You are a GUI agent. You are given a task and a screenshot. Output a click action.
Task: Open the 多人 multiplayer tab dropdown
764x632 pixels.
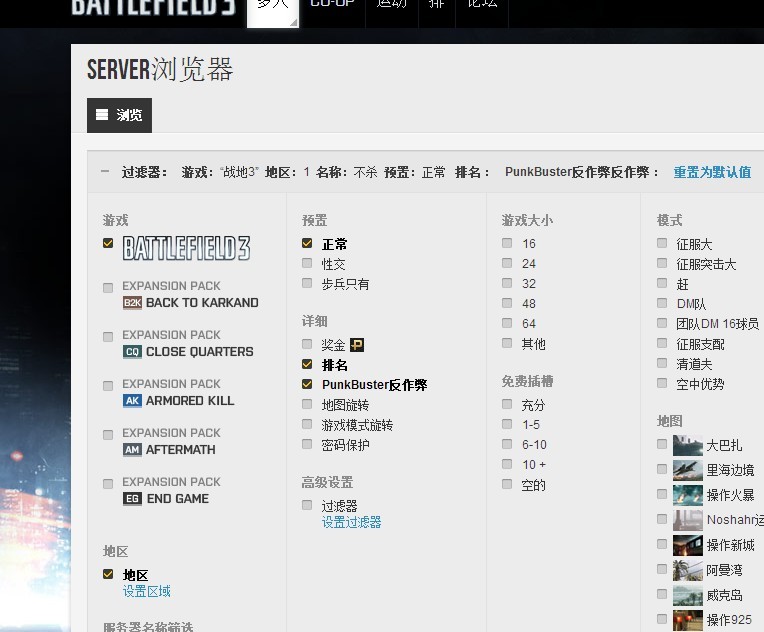[273, 12]
